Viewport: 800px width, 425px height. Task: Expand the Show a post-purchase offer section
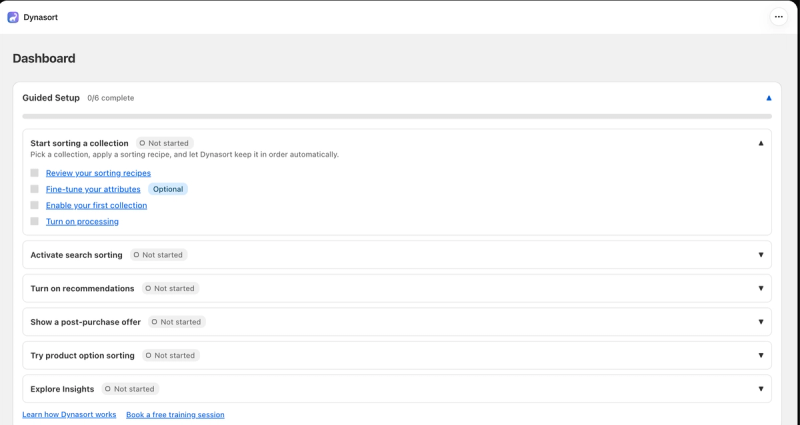tap(761, 322)
